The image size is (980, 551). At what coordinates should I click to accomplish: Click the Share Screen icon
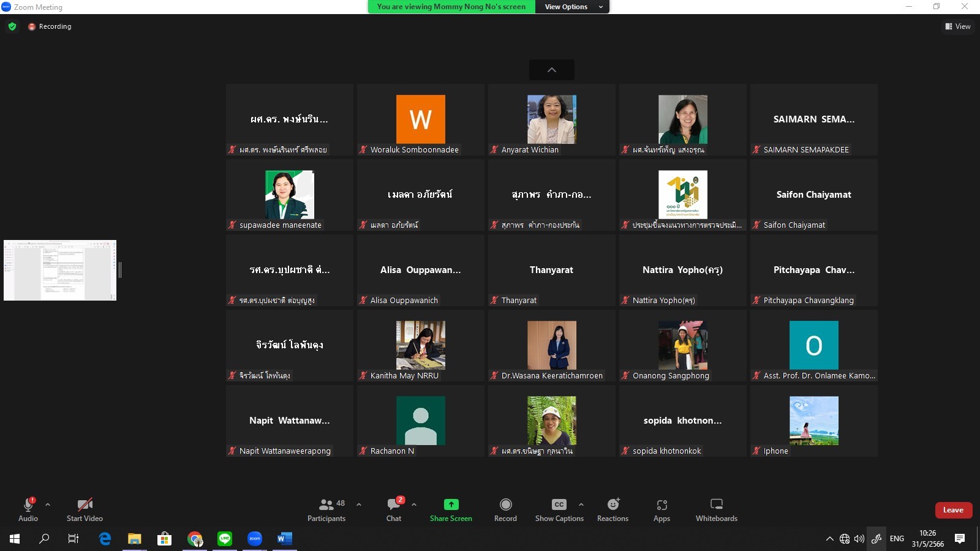pyautogui.click(x=451, y=505)
